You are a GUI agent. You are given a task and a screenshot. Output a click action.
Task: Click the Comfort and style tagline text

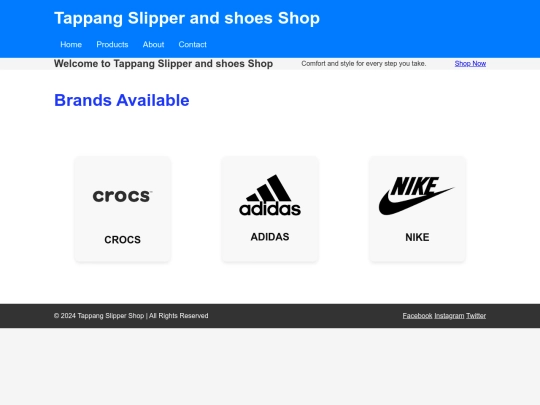(x=364, y=64)
